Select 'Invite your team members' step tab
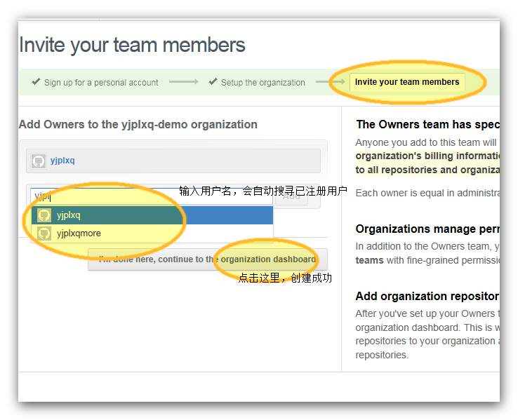Viewport: 518px width, 420px height. pos(407,82)
